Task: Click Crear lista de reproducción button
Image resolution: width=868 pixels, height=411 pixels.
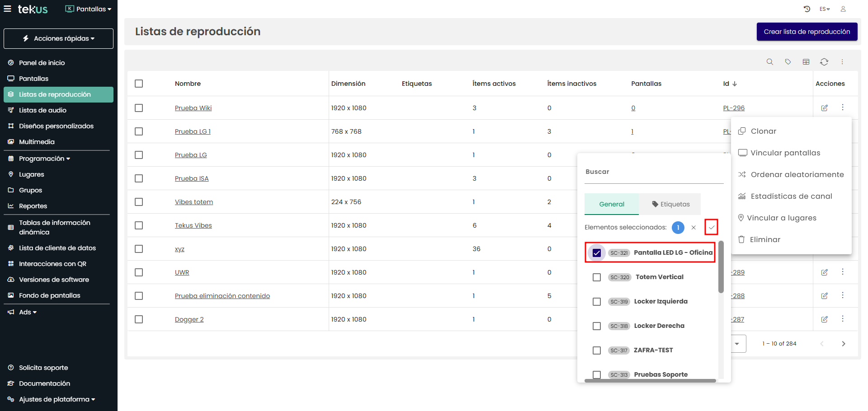Action: coord(807,32)
